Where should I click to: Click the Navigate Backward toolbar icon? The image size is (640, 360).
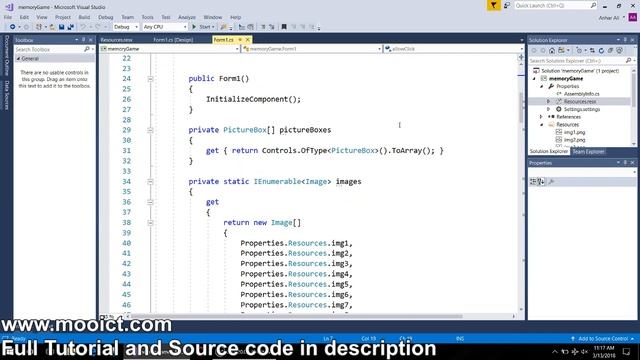coord(12,27)
